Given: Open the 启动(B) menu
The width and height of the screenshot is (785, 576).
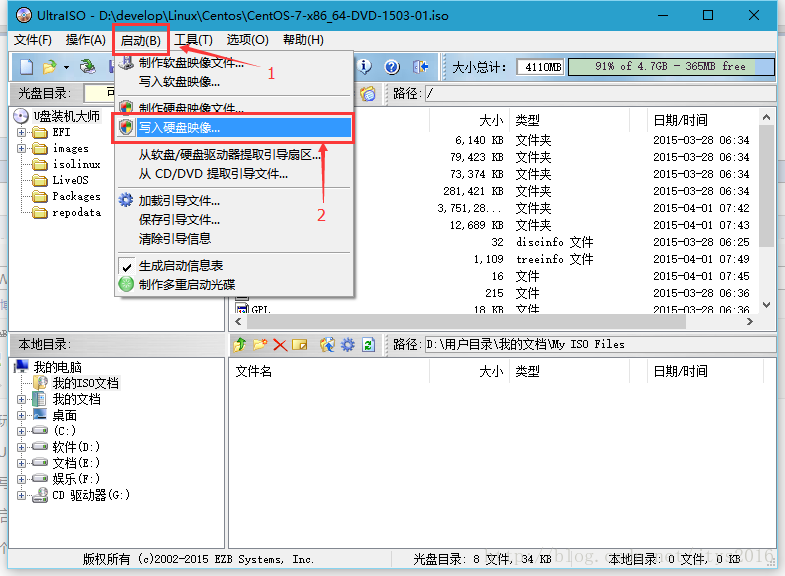Looking at the screenshot, I should (x=141, y=40).
